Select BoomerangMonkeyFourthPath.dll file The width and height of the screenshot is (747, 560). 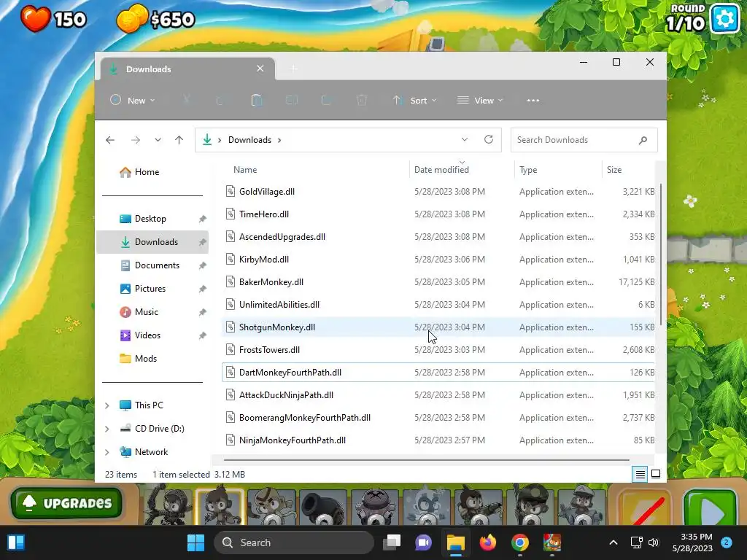click(x=438, y=418)
